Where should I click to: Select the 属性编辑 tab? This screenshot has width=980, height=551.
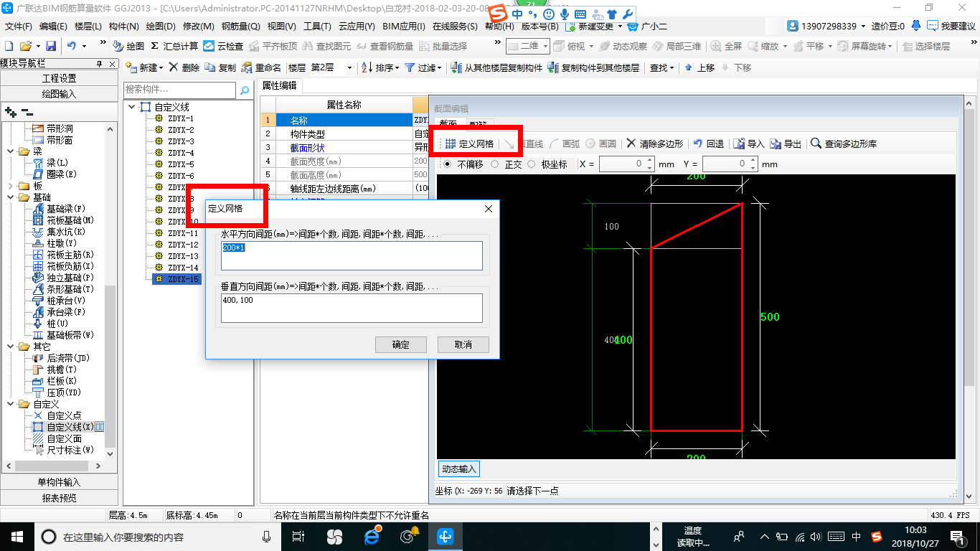tap(278, 85)
